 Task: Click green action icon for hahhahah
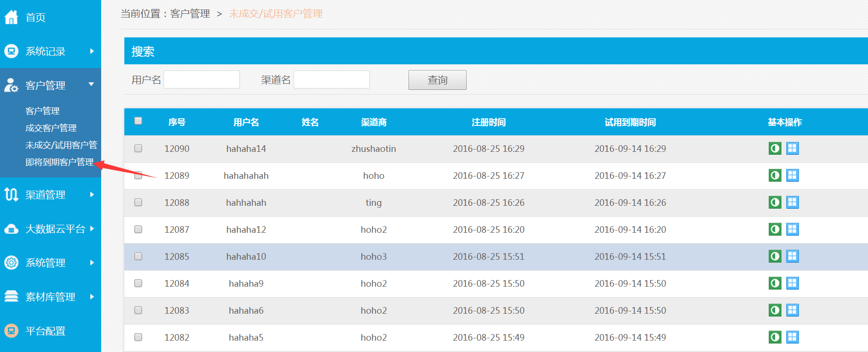[x=775, y=202]
